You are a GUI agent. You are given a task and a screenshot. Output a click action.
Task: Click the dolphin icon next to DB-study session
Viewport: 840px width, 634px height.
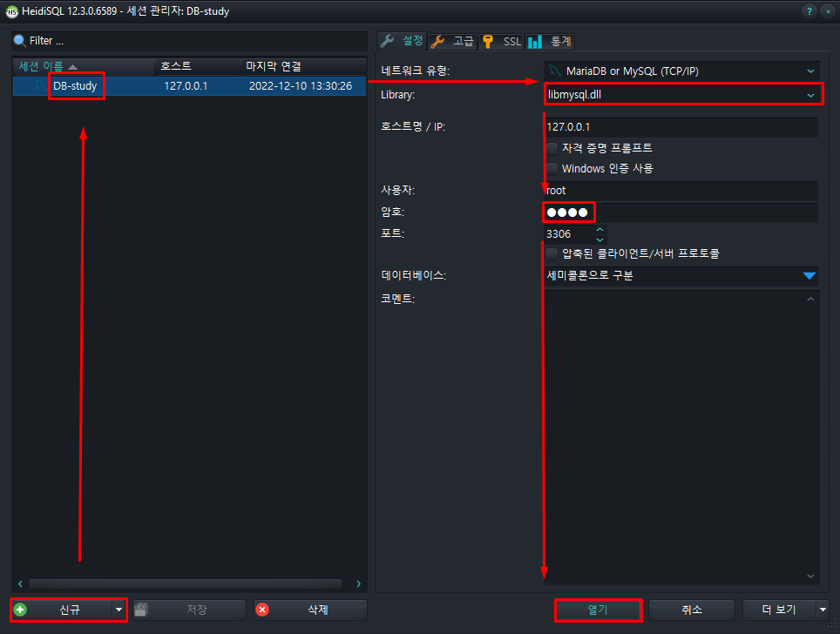click(41, 85)
